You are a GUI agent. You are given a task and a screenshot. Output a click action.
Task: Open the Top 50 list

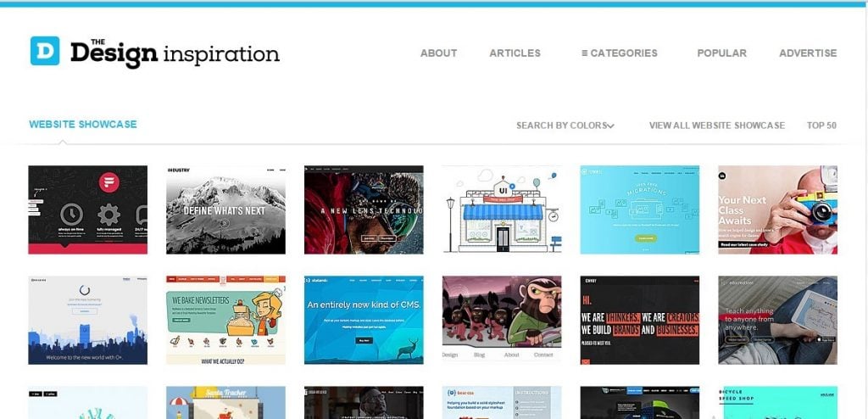(821, 126)
